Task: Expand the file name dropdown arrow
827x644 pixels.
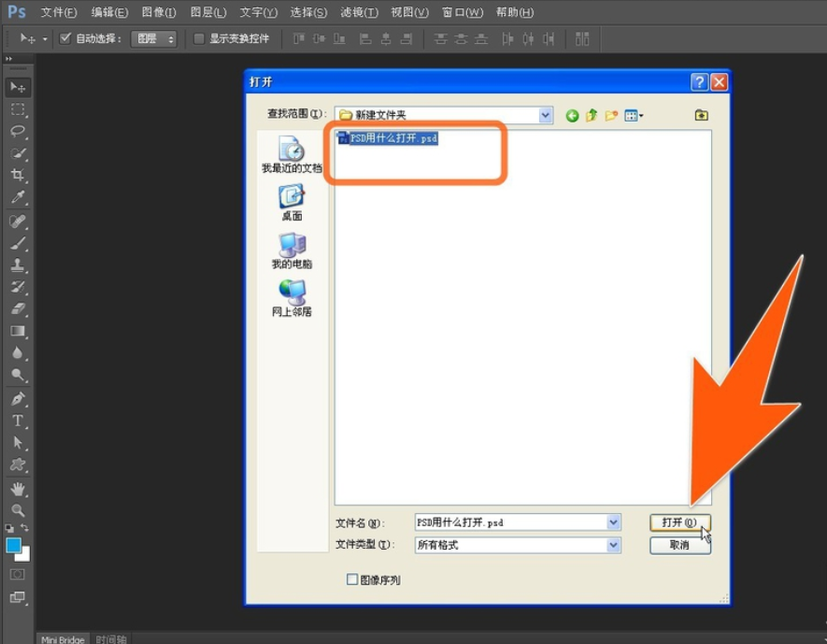Action: pos(613,522)
